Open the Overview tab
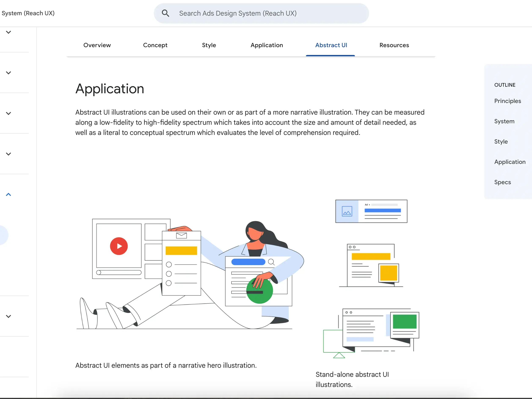532x399 pixels. point(97,45)
